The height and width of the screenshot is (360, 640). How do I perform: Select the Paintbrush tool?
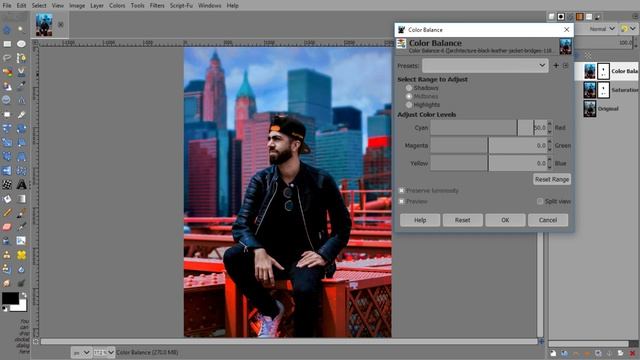[21, 213]
